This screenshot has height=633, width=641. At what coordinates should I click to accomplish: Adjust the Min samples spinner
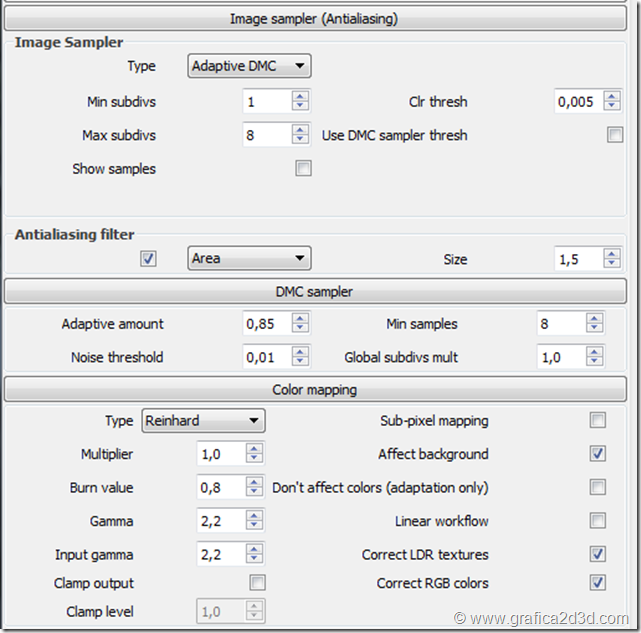click(x=595, y=324)
